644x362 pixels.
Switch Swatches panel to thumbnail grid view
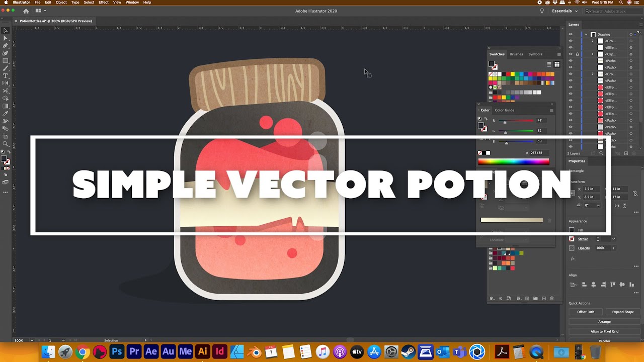tap(557, 64)
